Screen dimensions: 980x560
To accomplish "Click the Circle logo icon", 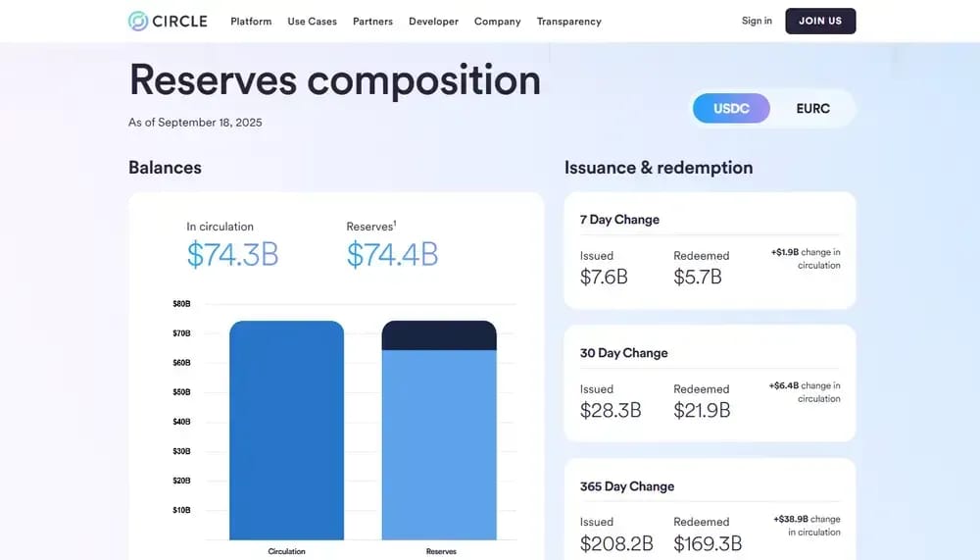I will [138, 22].
